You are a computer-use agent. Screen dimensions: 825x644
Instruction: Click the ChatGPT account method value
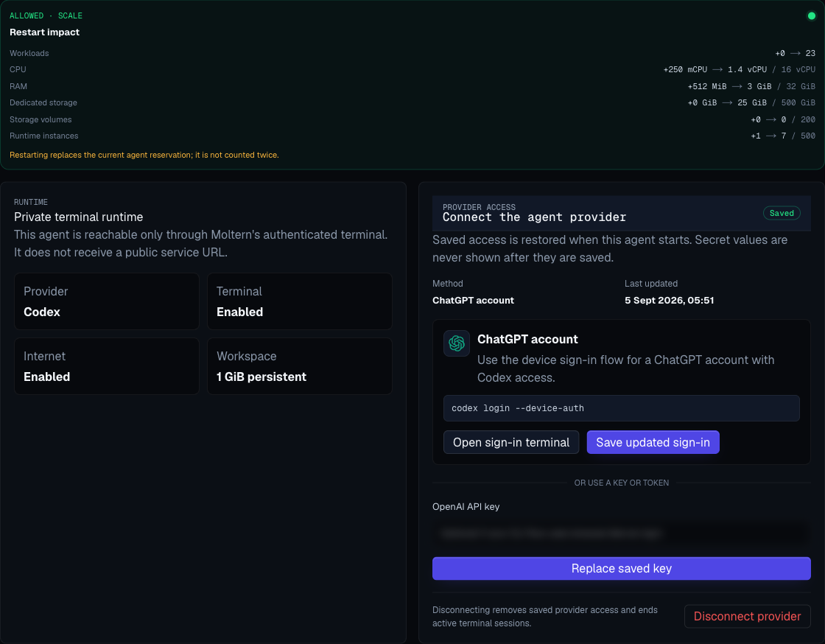tap(473, 301)
